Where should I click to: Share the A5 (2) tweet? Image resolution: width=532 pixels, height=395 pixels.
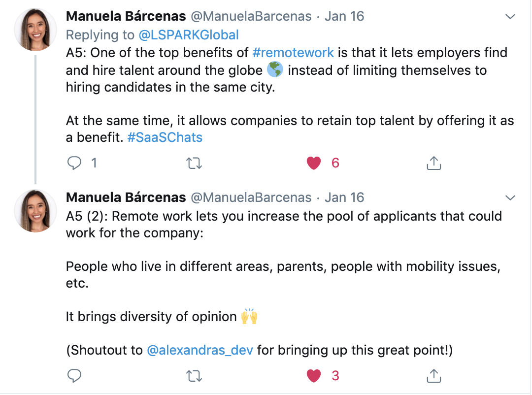[x=433, y=376]
